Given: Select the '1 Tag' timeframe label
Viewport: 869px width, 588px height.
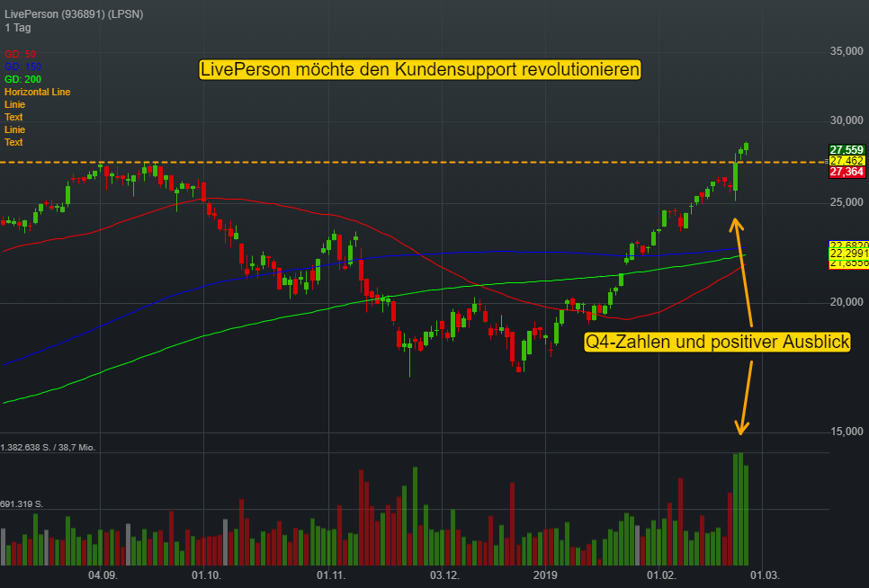Looking at the screenshot, I should pos(18,28).
